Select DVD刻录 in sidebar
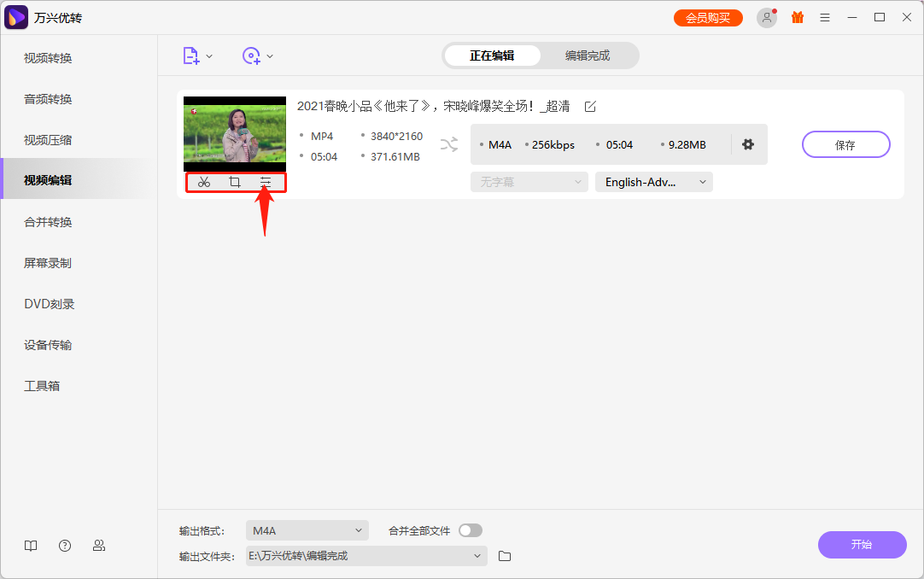Screen dimensions: 924x579 [x=50, y=304]
